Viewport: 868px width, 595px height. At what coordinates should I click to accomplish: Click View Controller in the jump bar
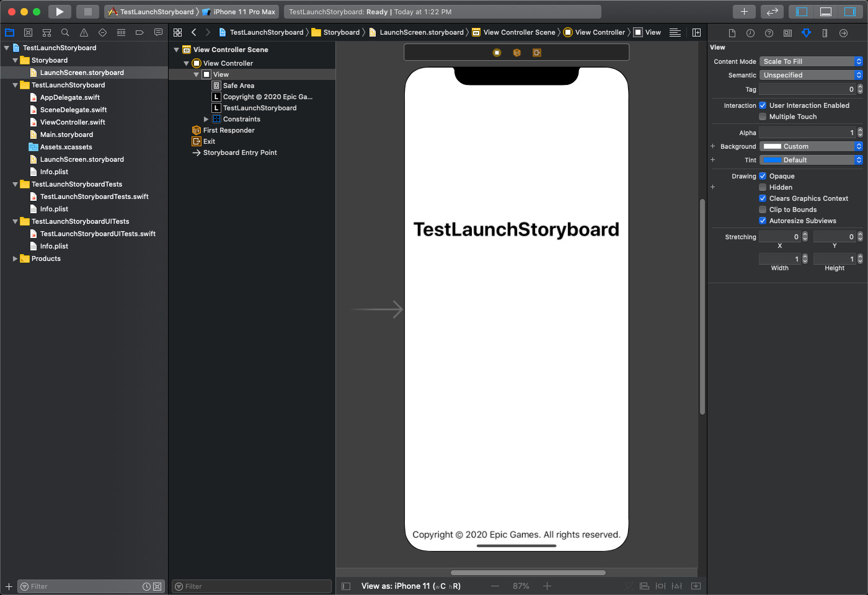(x=600, y=32)
